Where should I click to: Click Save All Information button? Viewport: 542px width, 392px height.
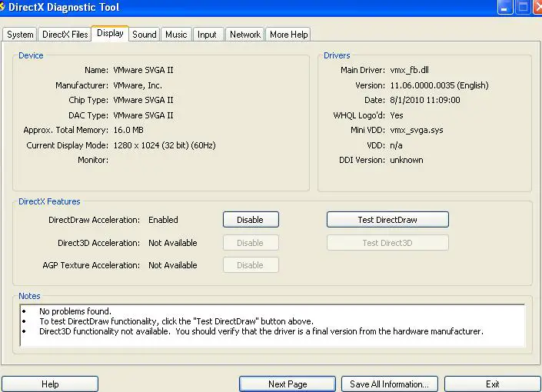390,384
